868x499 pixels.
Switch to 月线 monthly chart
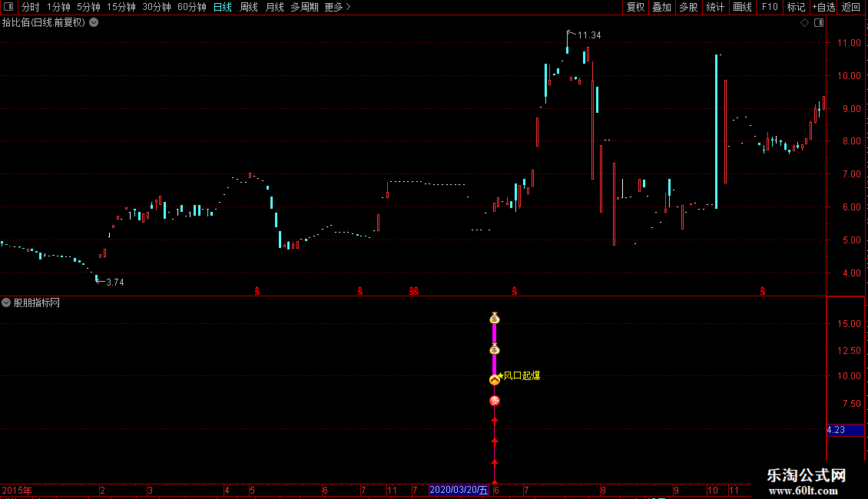click(x=274, y=7)
